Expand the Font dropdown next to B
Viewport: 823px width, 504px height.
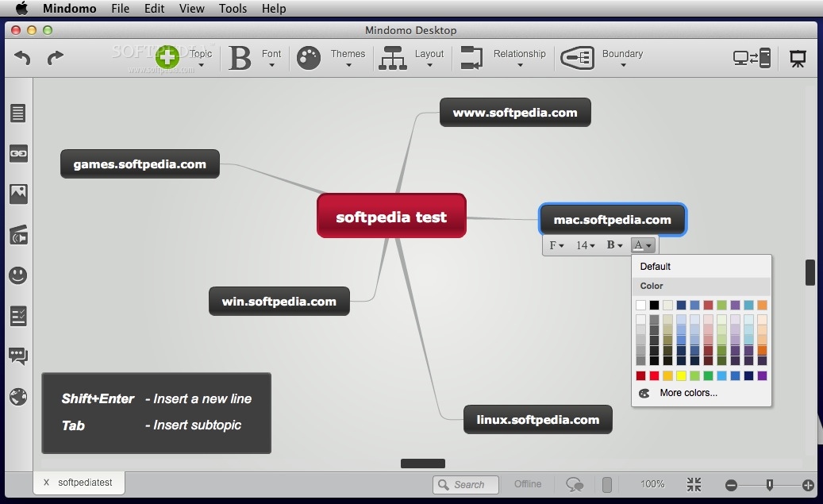272,65
